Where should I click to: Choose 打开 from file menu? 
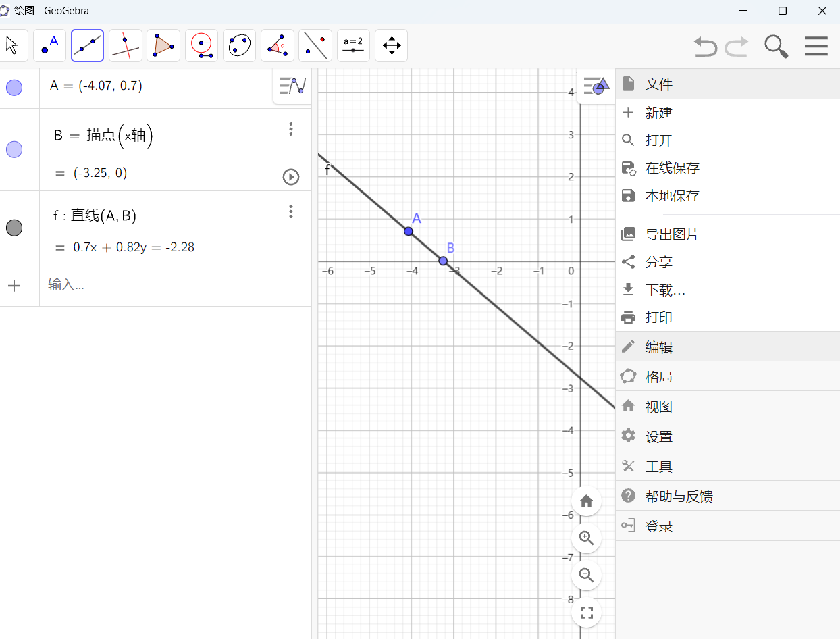point(728,140)
